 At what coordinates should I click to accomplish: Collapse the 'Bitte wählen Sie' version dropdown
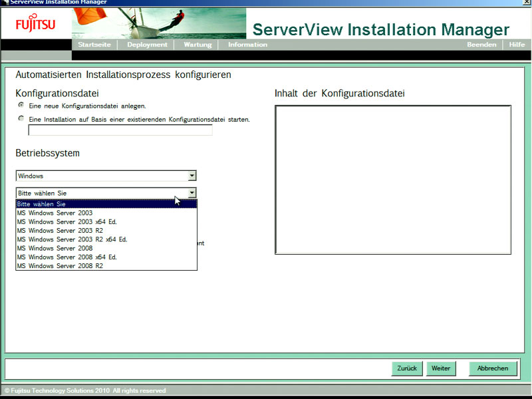tap(192, 193)
